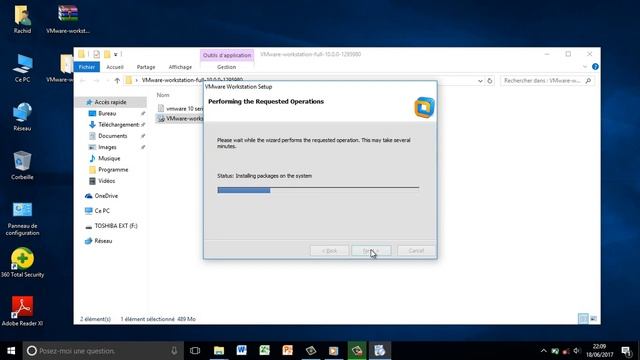Launch Adobe Reader XI from desktop
640x360 pixels.
tap(22, 311)
